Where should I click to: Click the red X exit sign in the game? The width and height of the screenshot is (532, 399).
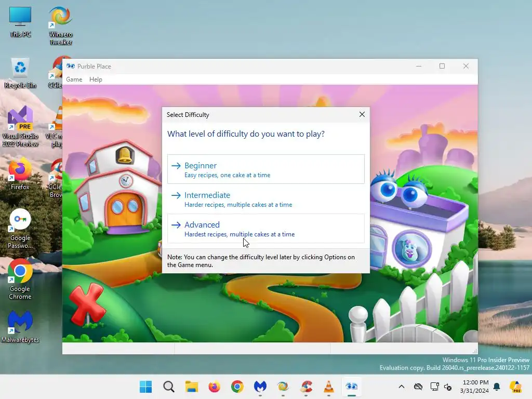[x=87, y=304]
